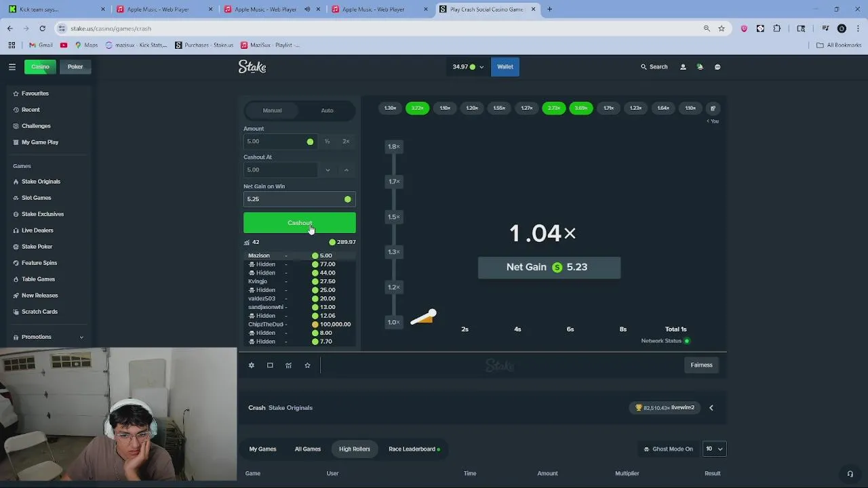Open the Race Leaderboard tab

(x=414, y=449)
